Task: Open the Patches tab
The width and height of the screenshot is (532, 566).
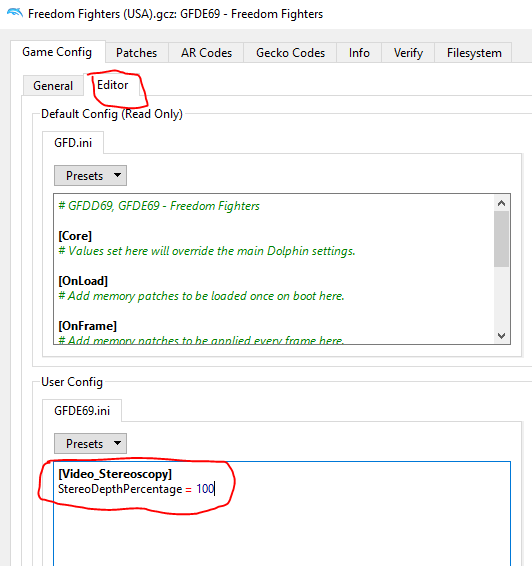Action: tap(136, 53)
